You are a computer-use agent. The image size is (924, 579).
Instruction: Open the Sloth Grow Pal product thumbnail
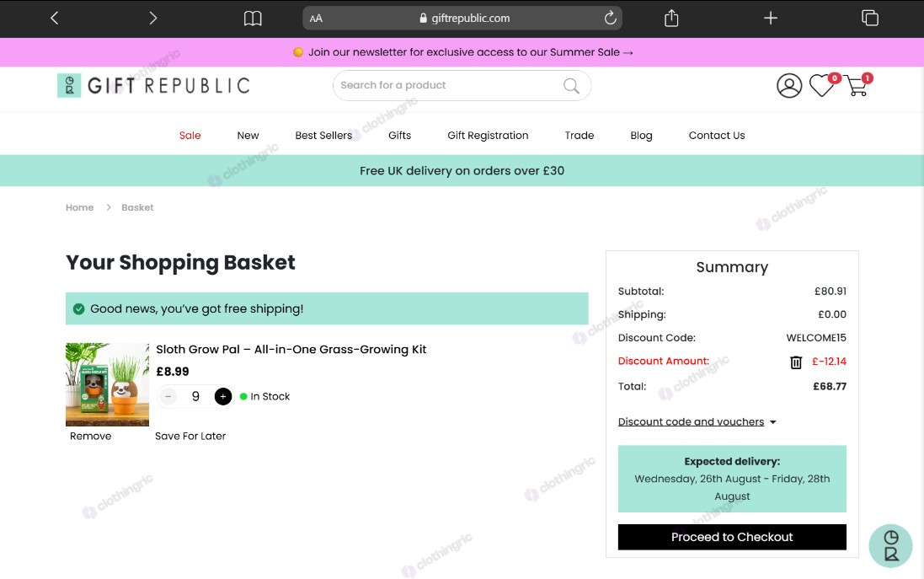pos(107,384)
